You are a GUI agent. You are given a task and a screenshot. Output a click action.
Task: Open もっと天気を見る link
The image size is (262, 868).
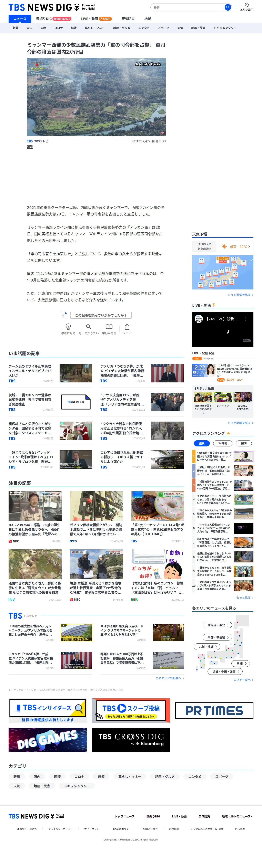tap(240, 295)
